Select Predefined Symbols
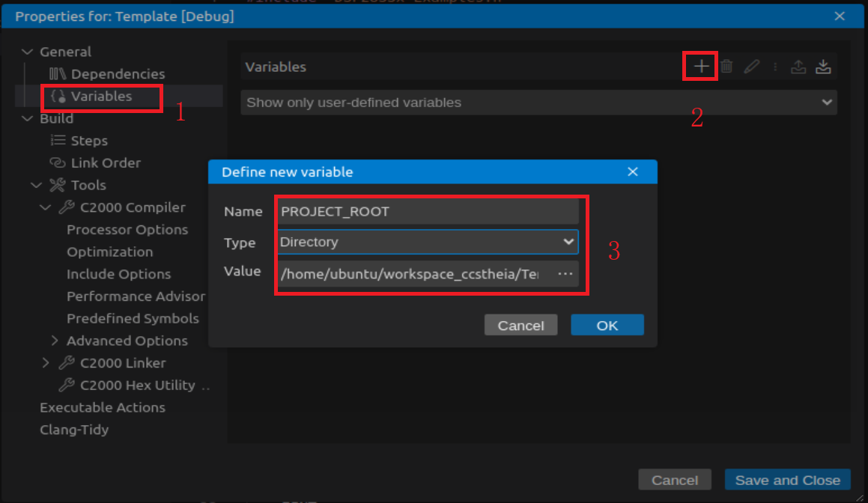 click(133, 318)
